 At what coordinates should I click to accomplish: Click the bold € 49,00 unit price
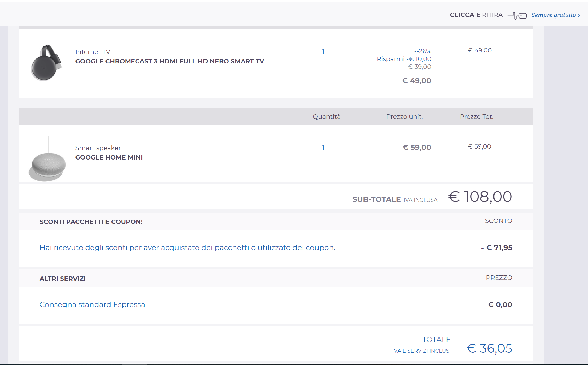click(416, 81)
